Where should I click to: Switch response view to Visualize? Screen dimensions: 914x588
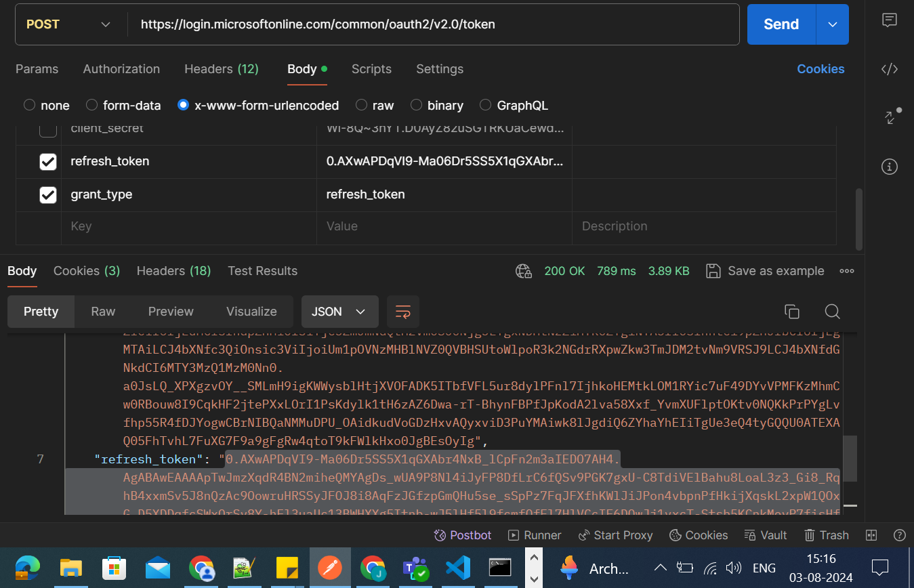tap(251, 312)
